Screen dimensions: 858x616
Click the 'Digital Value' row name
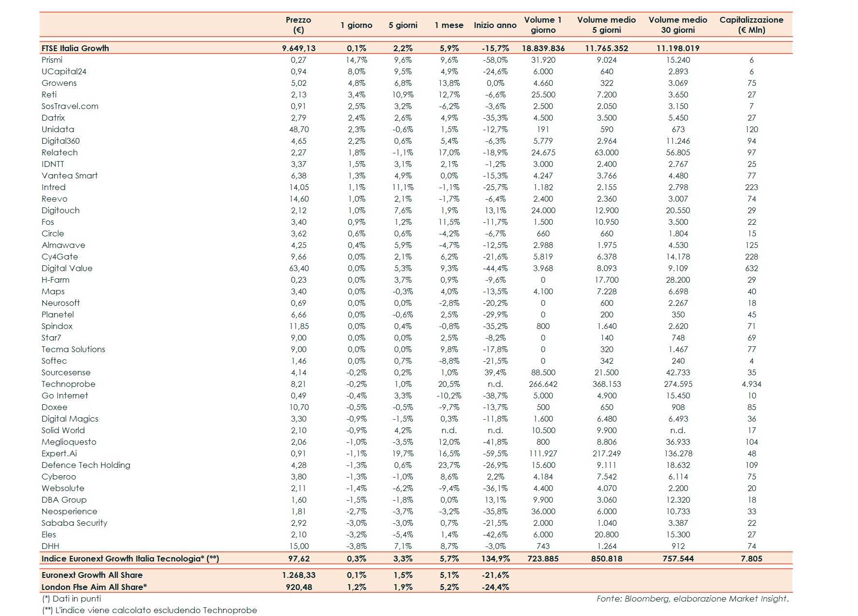point(67,268)
